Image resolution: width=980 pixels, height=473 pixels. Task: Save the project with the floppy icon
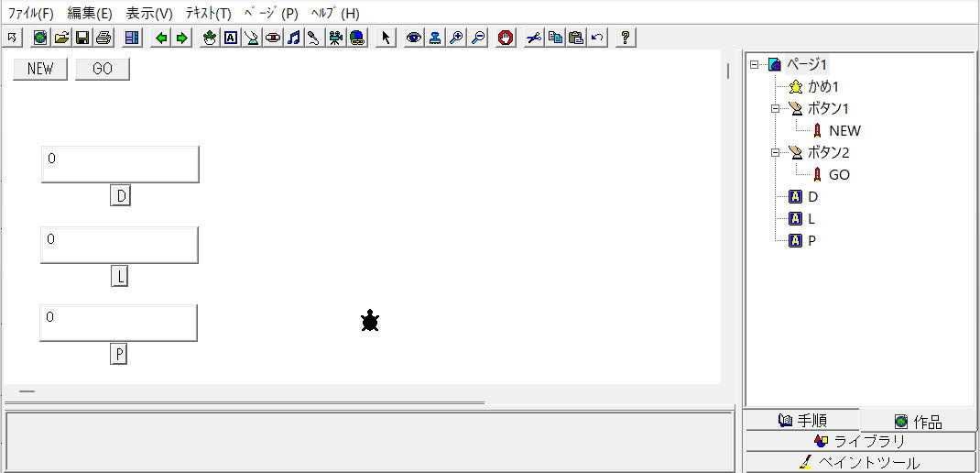82,38
